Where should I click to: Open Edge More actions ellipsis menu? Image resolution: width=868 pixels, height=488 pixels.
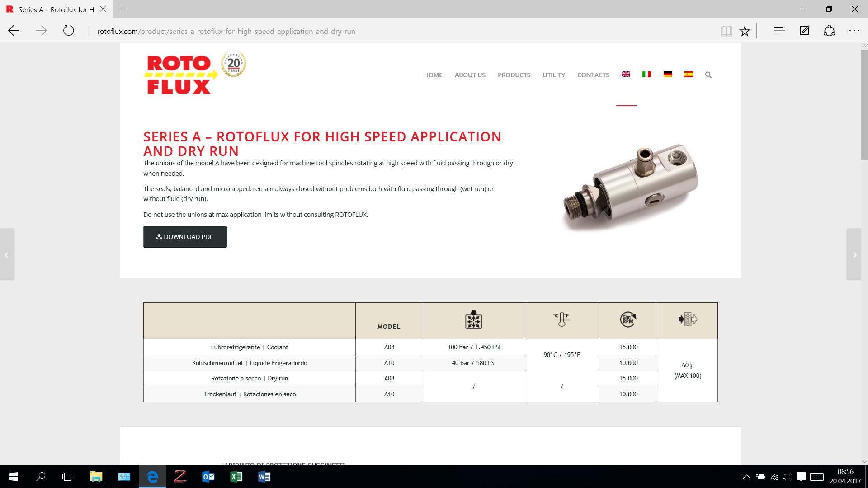pyautogui.click(x=854, y=30)
